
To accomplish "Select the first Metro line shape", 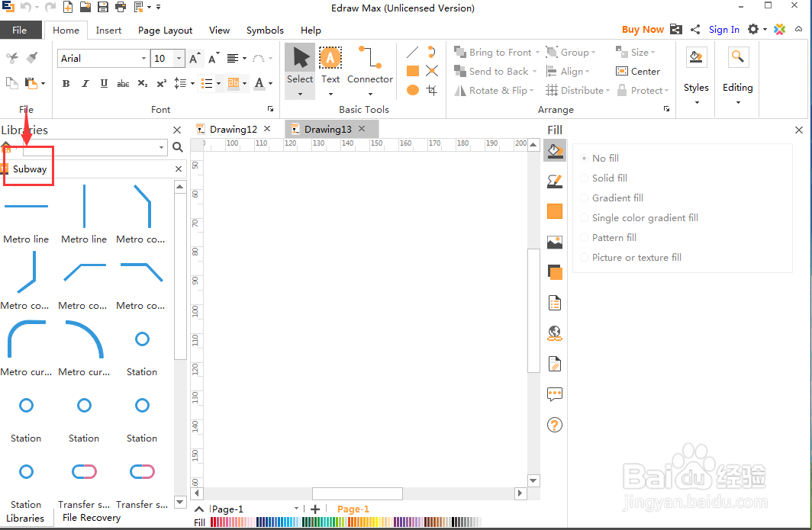I will click(26, 217).
